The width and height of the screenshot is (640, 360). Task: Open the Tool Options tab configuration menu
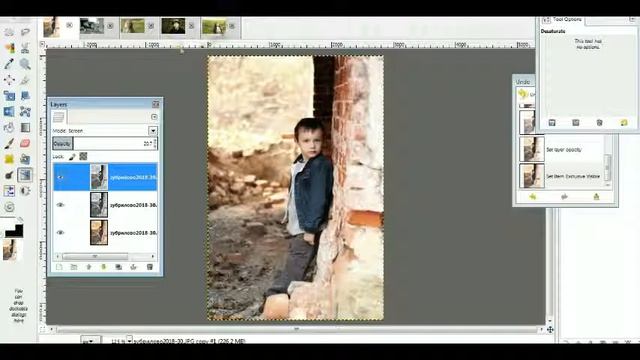632,19
